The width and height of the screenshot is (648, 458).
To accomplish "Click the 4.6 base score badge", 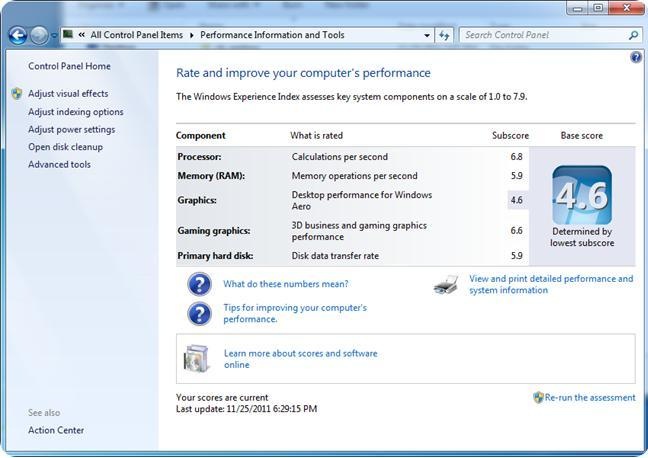I will tap(582, 195).
